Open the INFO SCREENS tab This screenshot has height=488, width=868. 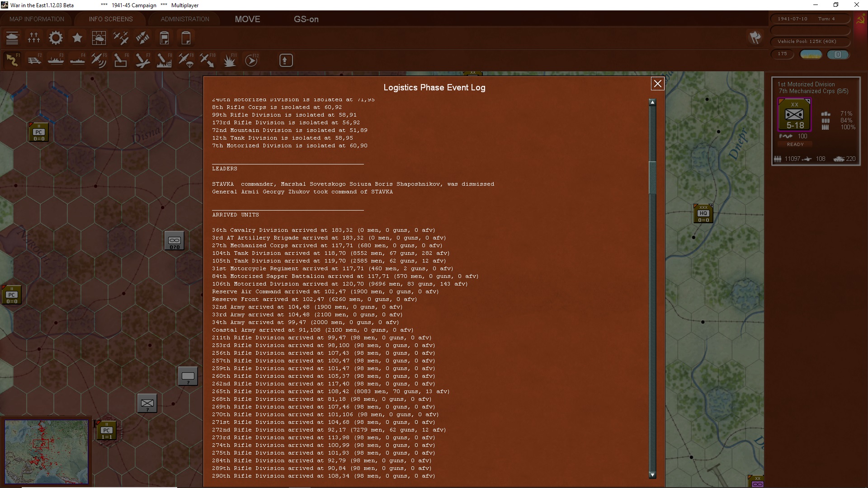tap(111, 19)
